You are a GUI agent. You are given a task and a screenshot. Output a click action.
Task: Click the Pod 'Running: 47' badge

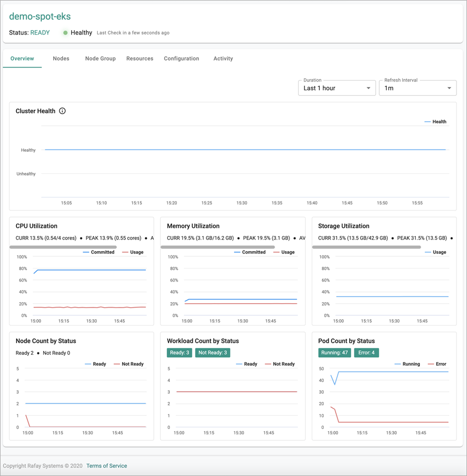tap(335, 353)
